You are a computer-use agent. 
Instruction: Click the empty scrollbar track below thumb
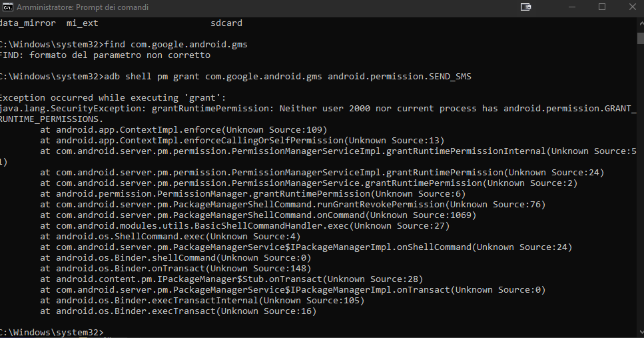(641, 185)
